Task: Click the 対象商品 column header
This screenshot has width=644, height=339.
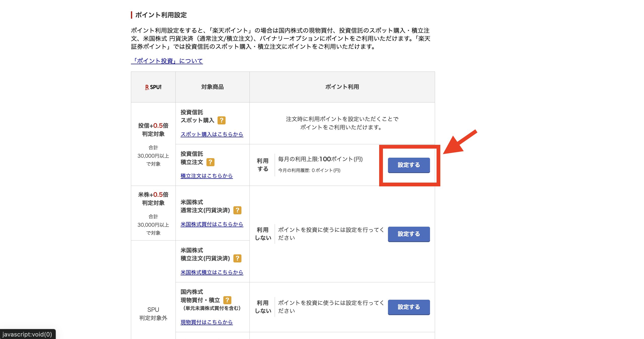Action: coord(212,87)
